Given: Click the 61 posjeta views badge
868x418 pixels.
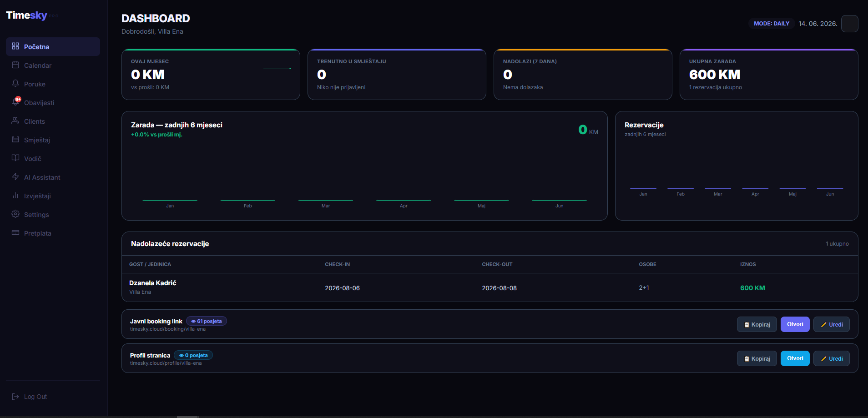Looking at the screenshot, I should pyautogui.click(x=207, y=321).
